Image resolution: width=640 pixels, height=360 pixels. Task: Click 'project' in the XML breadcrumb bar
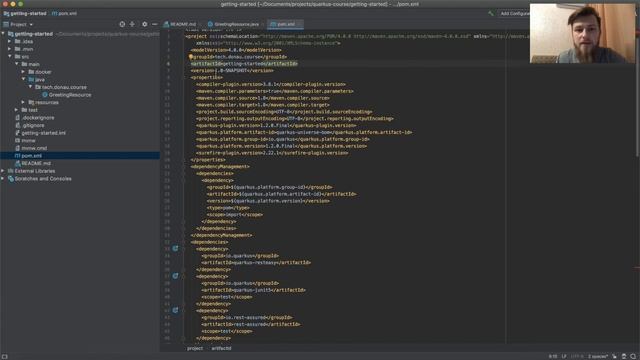(x=195, y=348)
